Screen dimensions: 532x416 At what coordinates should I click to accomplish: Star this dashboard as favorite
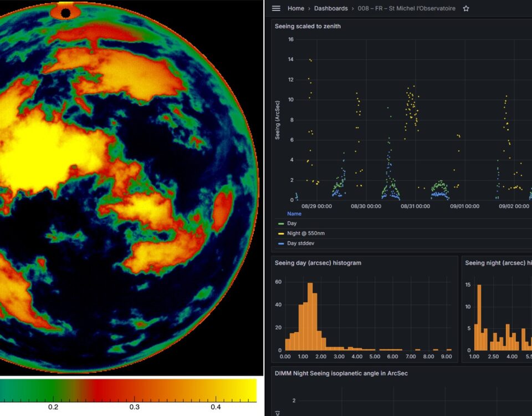click(466, 8)
